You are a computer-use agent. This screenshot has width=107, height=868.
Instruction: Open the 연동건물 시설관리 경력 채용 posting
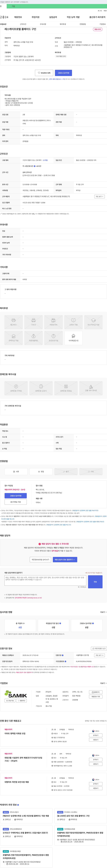pyautogui.click(x=23, y=759)
